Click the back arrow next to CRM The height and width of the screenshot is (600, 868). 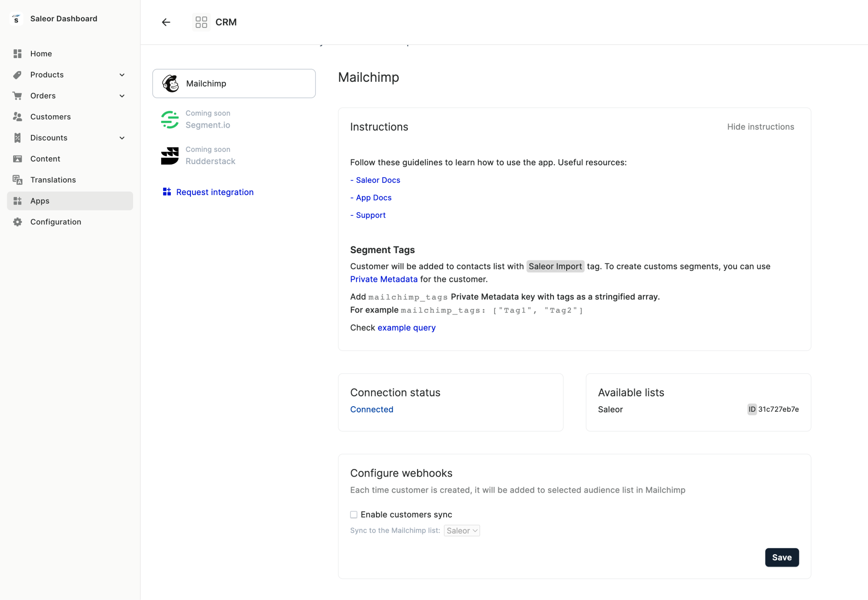point(166,22)
